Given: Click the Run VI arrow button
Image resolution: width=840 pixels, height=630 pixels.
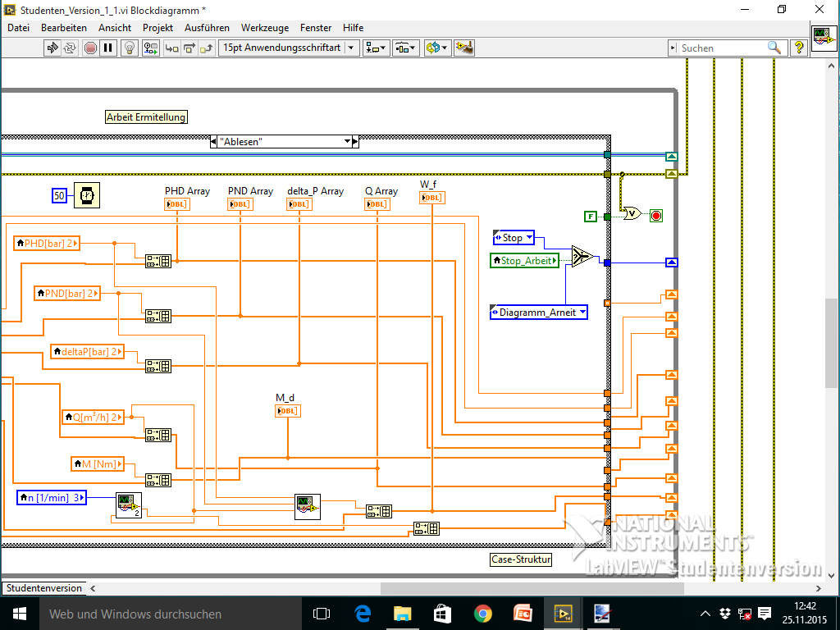Looking at the screenshot, I should [52, 48].
